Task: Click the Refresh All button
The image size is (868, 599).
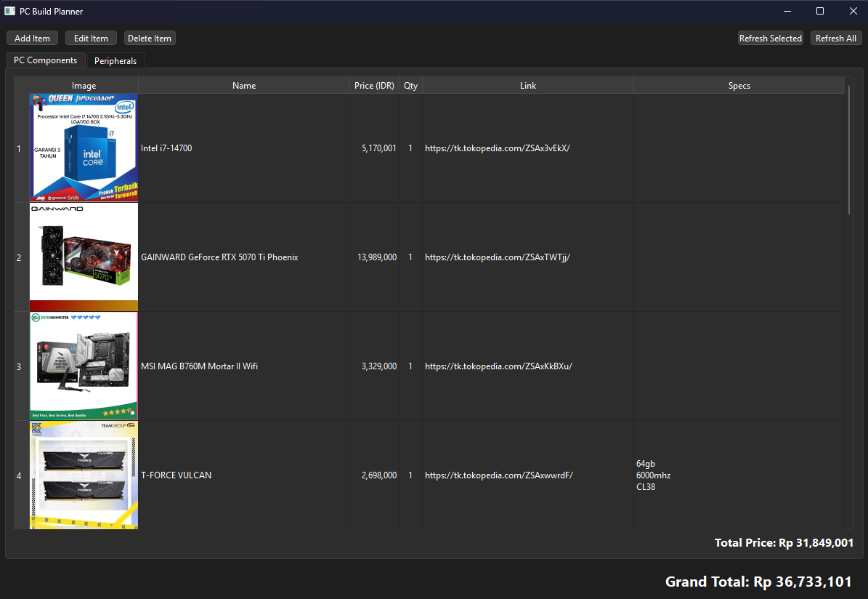Action: click(836, 39)
